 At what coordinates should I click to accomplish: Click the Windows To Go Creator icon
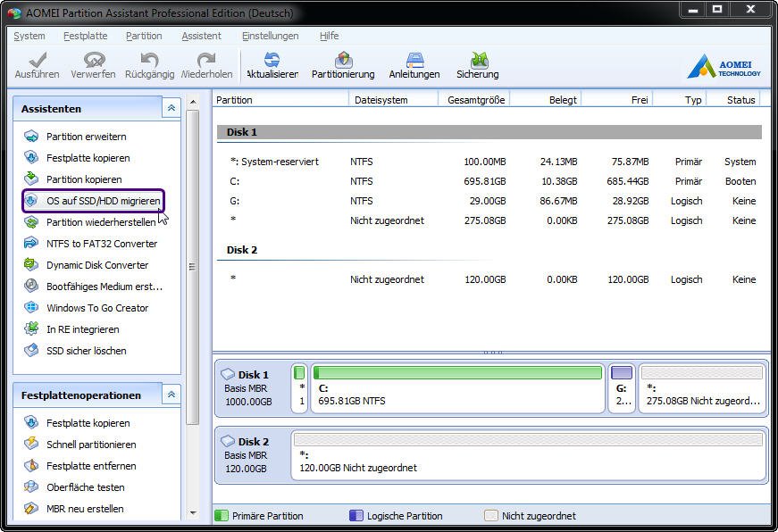pos(31,307)
